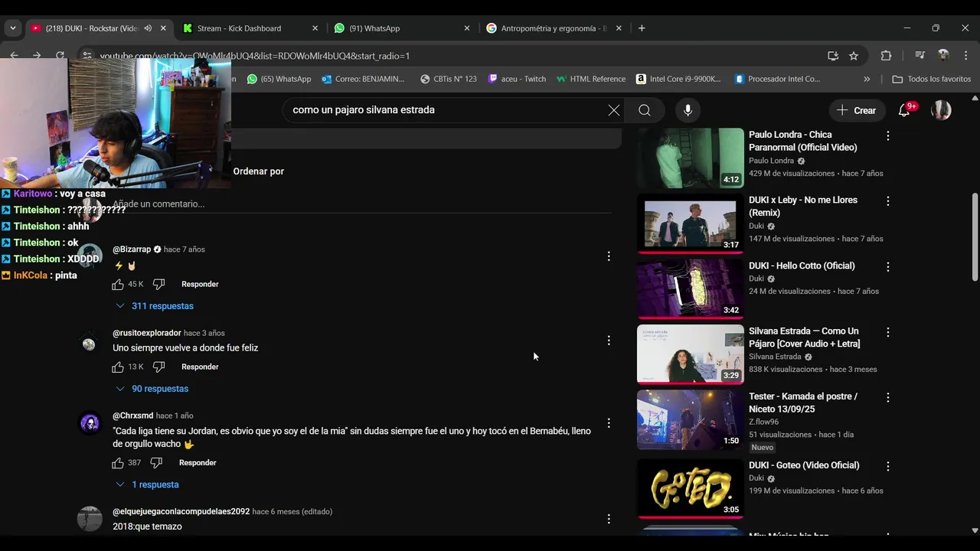980x551 pixels.
Task: Reply to the rusitoexplorador comment
Action: (x=200, y=367)
